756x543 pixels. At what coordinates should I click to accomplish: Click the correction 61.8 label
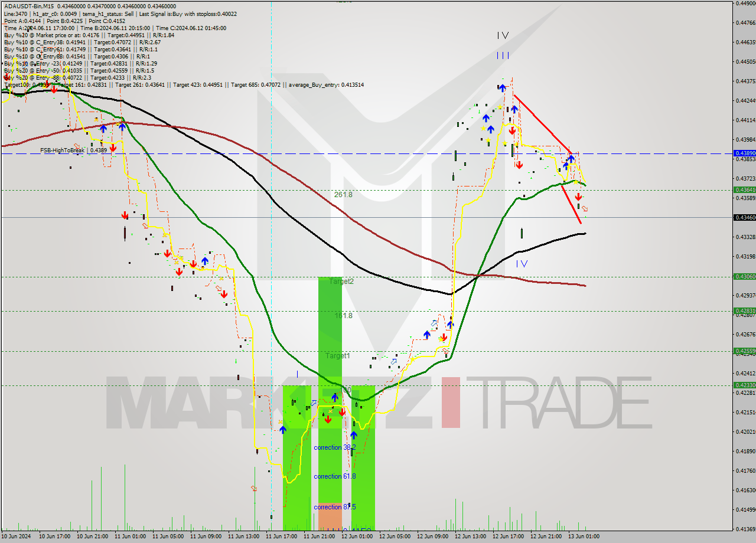(x=335, y=476)
